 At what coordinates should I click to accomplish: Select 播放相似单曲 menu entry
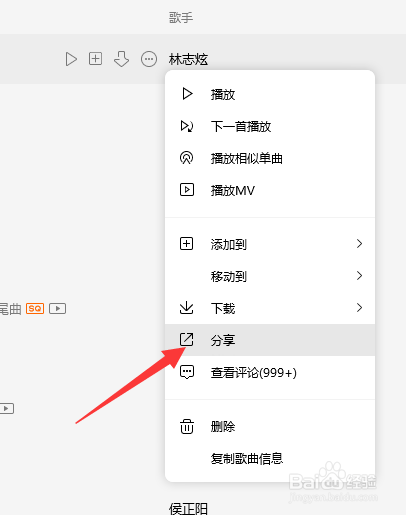[270, 158]
